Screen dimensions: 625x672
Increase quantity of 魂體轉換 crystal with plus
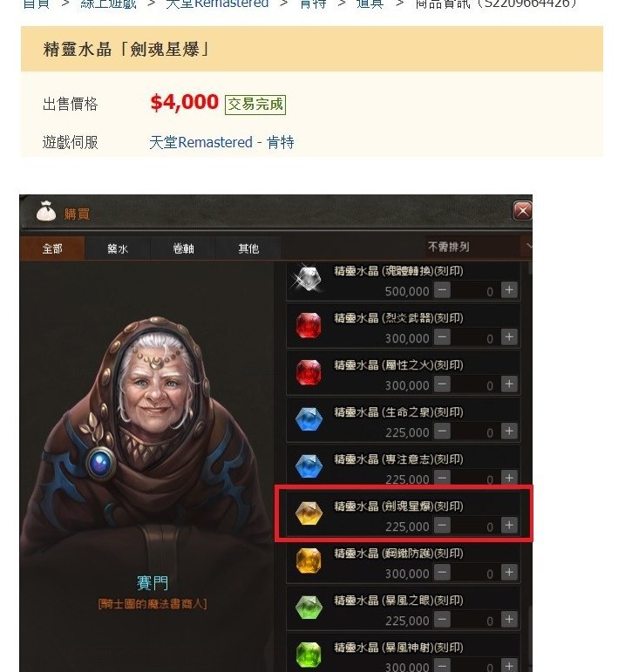pyautogui.click(x=509, y=290)
